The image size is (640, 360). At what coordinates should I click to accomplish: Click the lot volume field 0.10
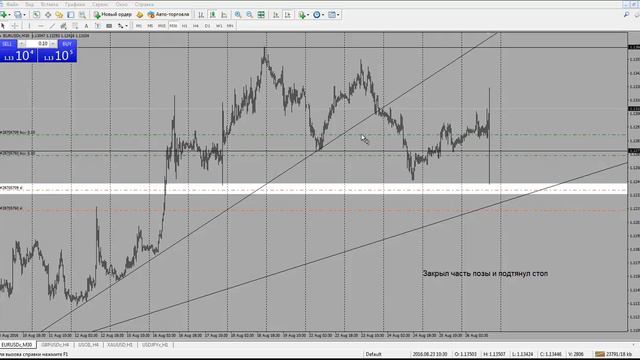(x=38, y=44)
